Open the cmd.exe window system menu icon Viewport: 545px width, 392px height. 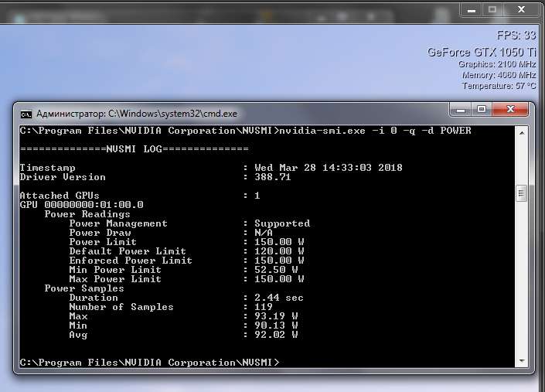[26, 114]
